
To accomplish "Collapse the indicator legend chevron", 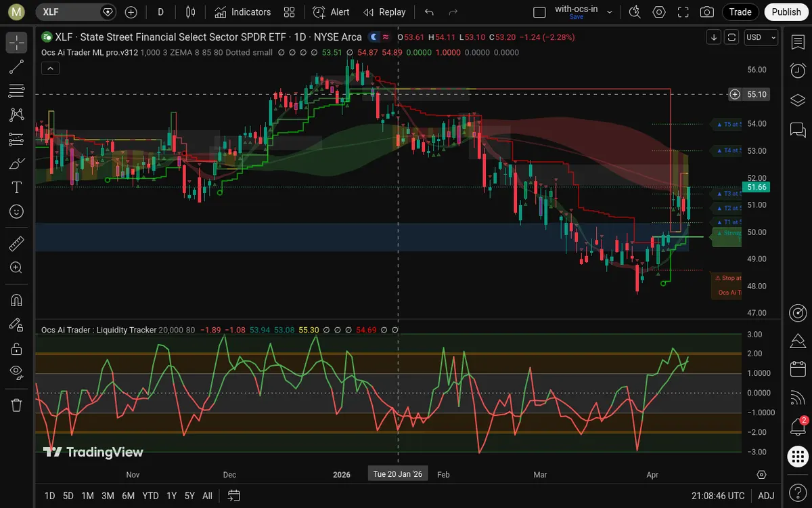I will (x=50, y=68).
